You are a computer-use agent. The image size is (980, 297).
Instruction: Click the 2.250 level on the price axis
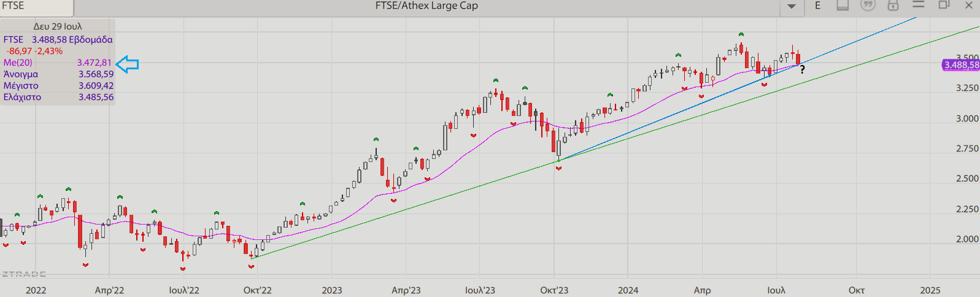(967, 209)
